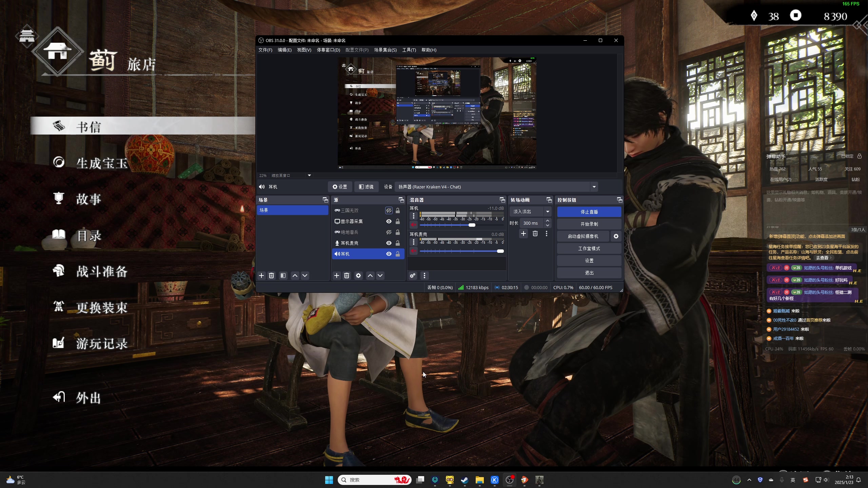Increase transition duration with up arrow
Viewport: 868px width, 488px height.
(x=548, y=221)
